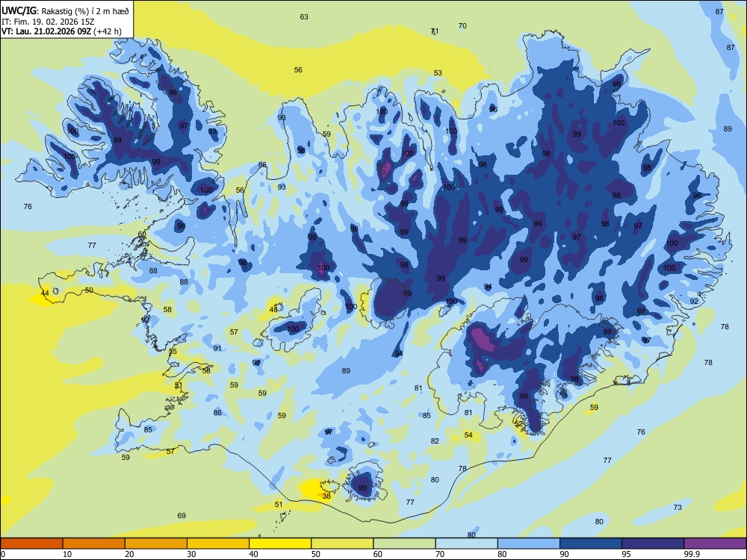Select the map value 48

pos(273,310)
